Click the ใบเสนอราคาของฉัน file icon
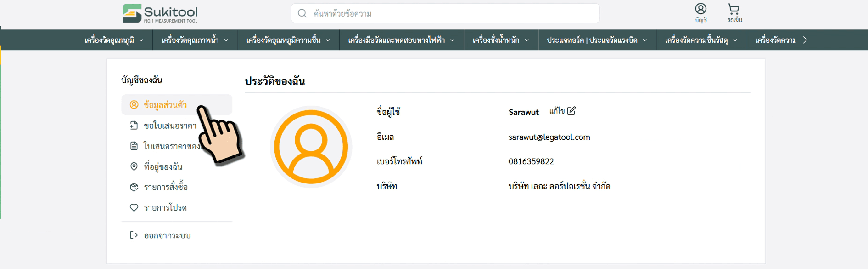868x269 pixels. coord(134,146)
